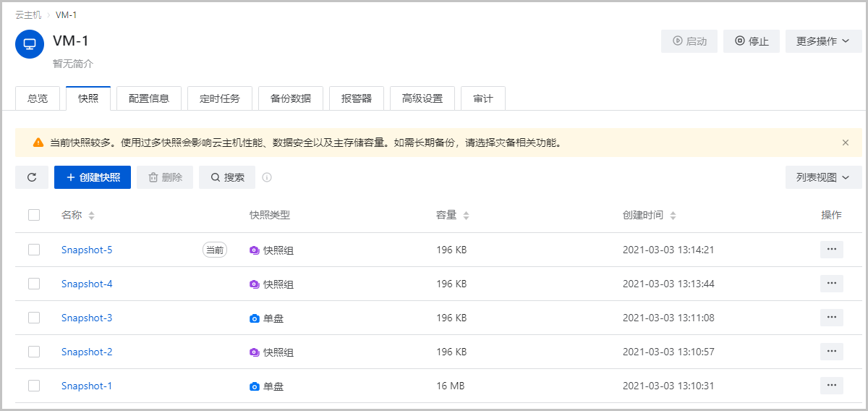Click the 创建快照 button
Viewport: 868px width, 411px height.
(x=93, y=177)
